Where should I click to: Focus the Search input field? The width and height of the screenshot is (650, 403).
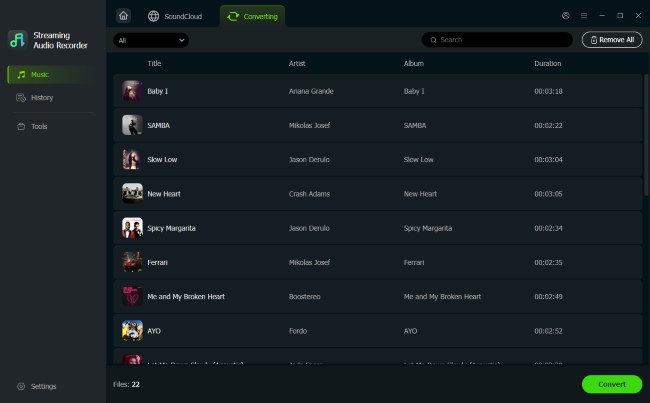497,40
